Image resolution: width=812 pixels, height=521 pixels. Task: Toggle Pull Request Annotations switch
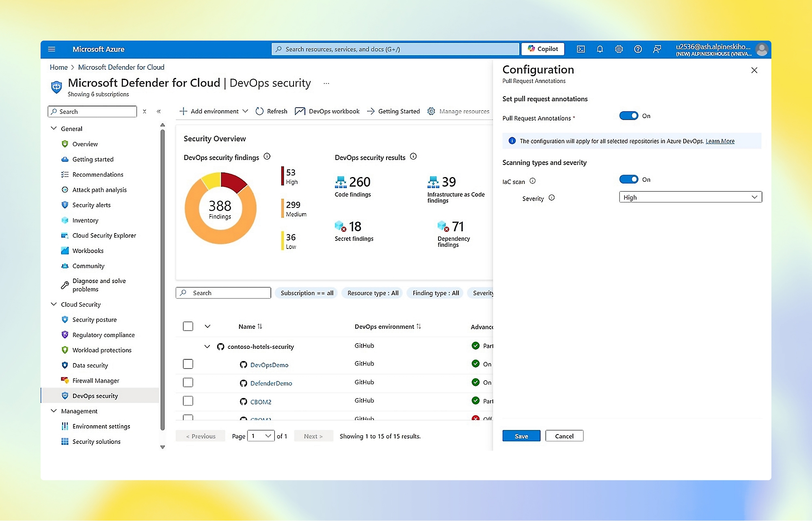click(x=628, y=116)
